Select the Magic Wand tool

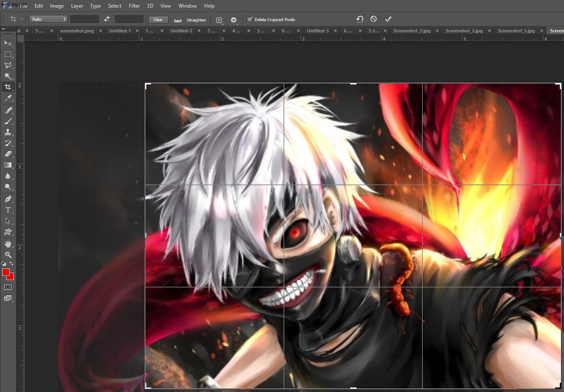tap(8, 76)
